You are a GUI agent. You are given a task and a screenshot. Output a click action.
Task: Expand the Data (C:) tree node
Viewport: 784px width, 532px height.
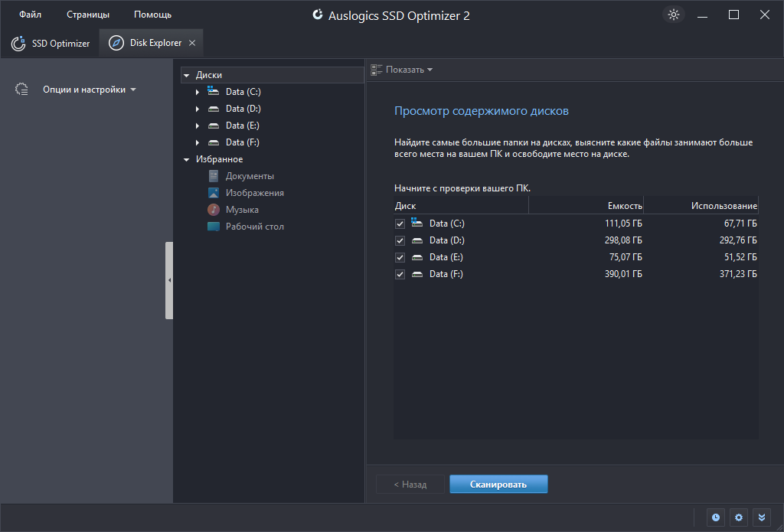[x=198, y=92]
